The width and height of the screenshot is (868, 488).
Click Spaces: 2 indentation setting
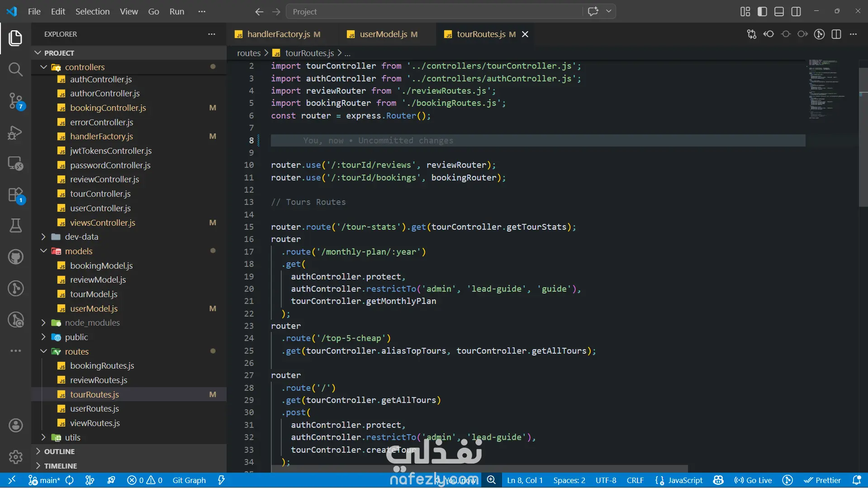tap(569, 480)
